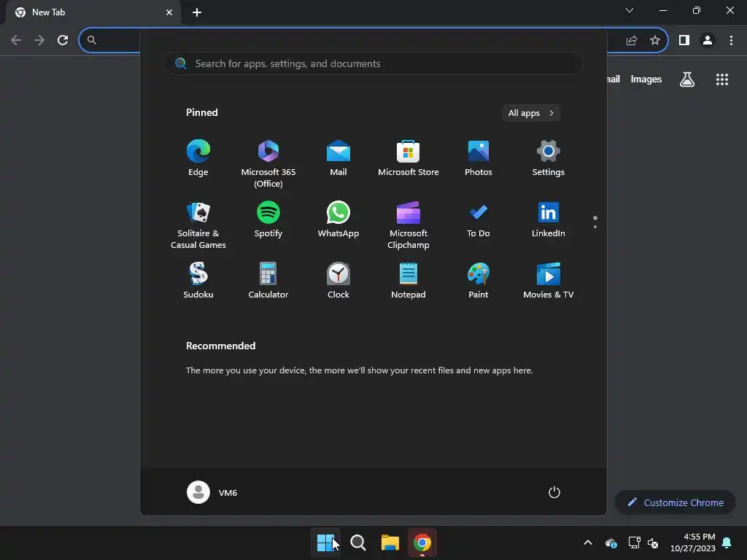The height and width of the screenshot is (560, 747).
Task: Select the New Tab tab
Action: (93, 12)
